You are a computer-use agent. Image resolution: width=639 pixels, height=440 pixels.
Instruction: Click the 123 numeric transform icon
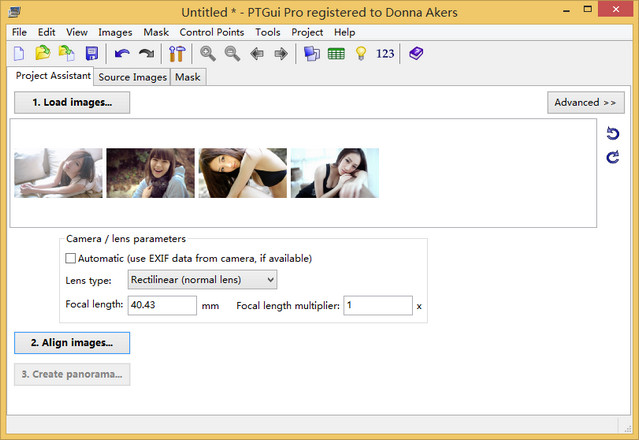[385, 53]
